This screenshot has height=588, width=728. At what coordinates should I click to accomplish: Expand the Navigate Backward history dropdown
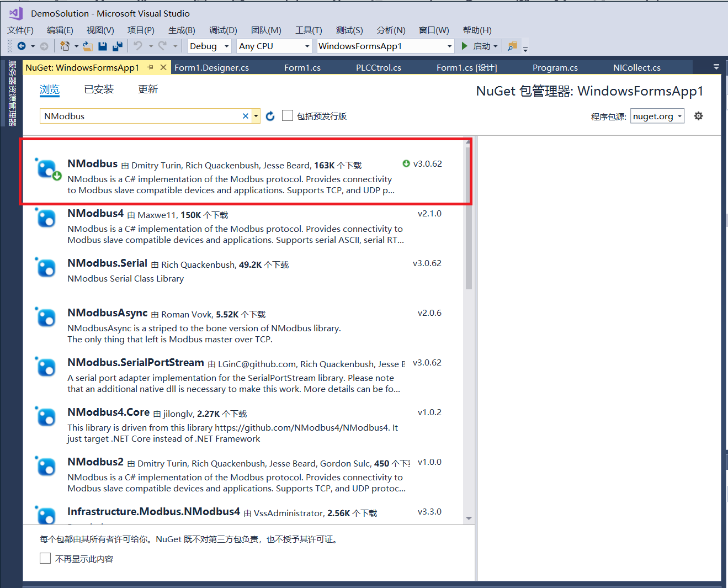[x=33, y=46]
